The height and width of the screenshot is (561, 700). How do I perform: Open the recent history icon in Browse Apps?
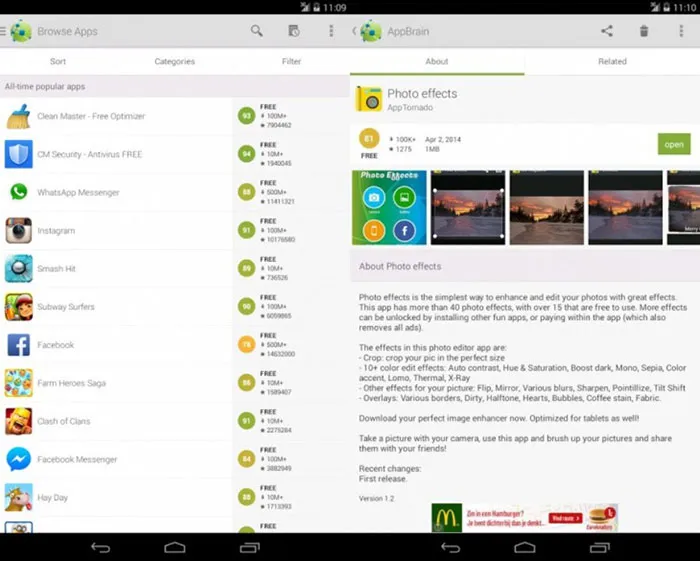(x=294, y=31)
